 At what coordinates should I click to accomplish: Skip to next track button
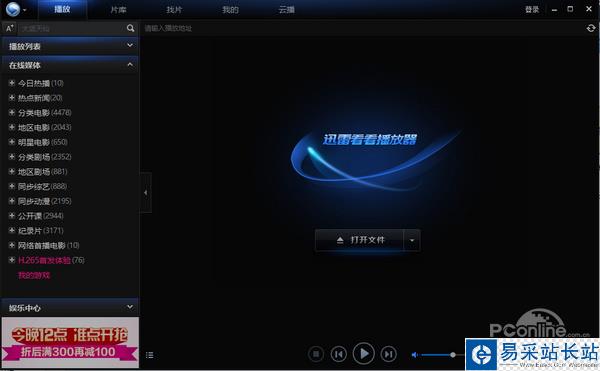[x=388, y=354]
